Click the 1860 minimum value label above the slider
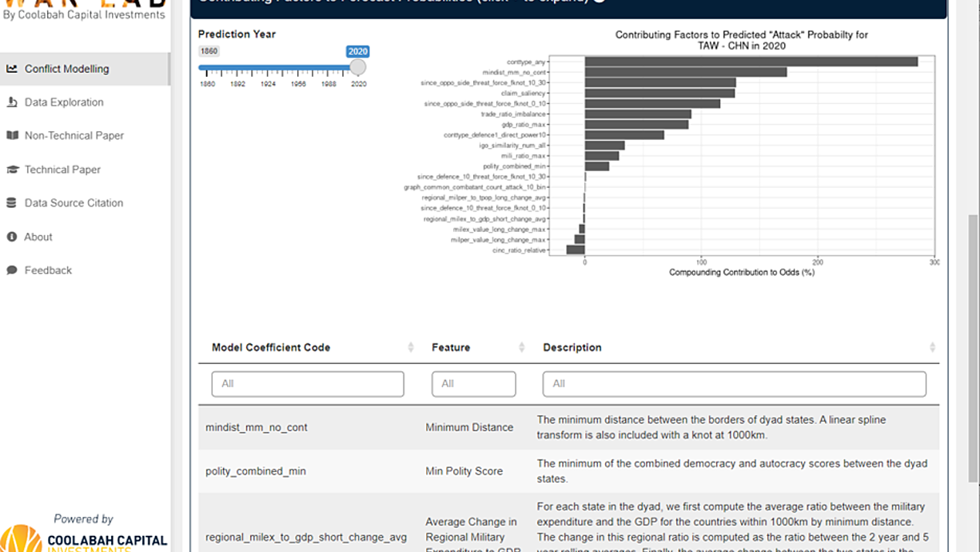This screenshot has height=552, width=980. click(209, 51)
